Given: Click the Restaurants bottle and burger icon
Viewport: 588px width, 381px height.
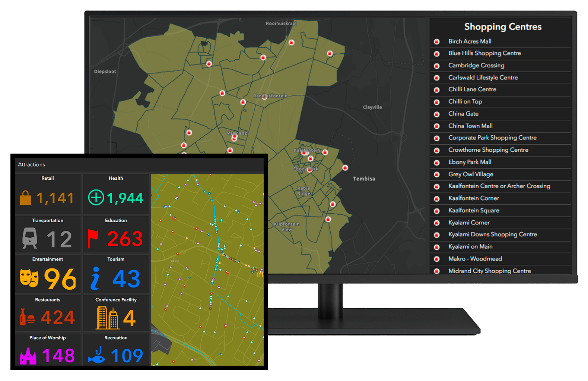Looking at the screenshot, I should click(28, 317).
